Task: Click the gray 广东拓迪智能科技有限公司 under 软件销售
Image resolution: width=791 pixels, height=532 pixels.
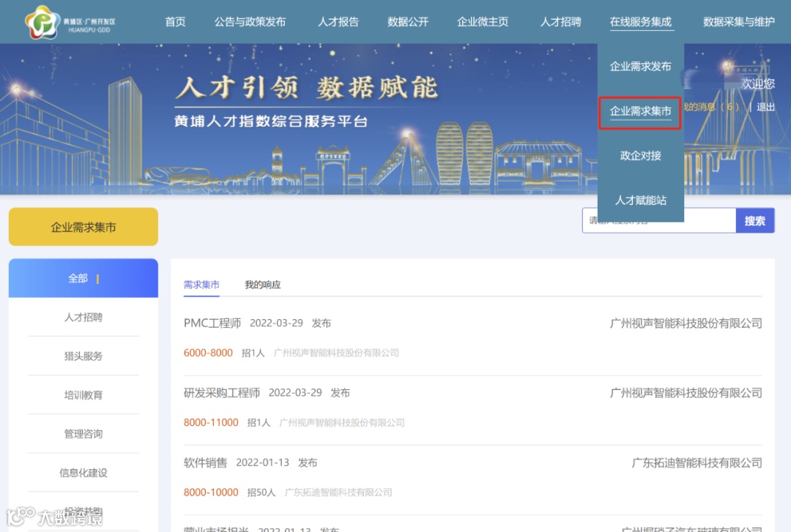Action: pyautogui.click(x=338, y=492)
